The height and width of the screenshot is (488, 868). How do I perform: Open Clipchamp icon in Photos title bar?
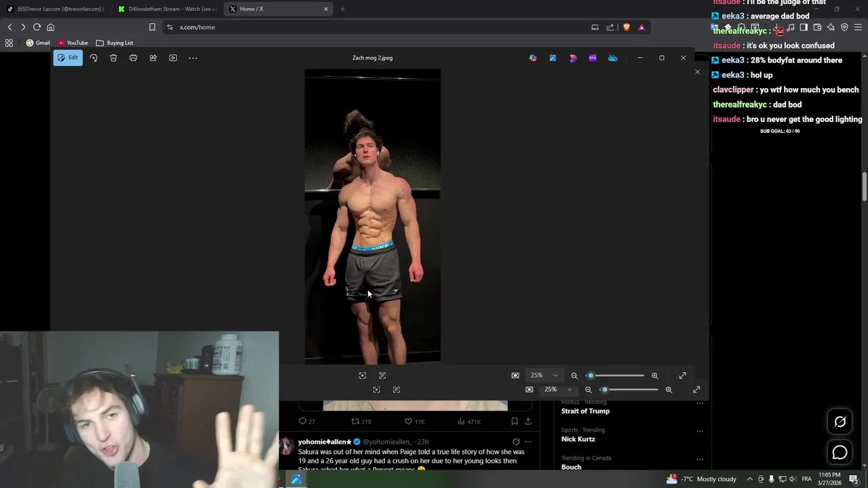coord(593,58)
